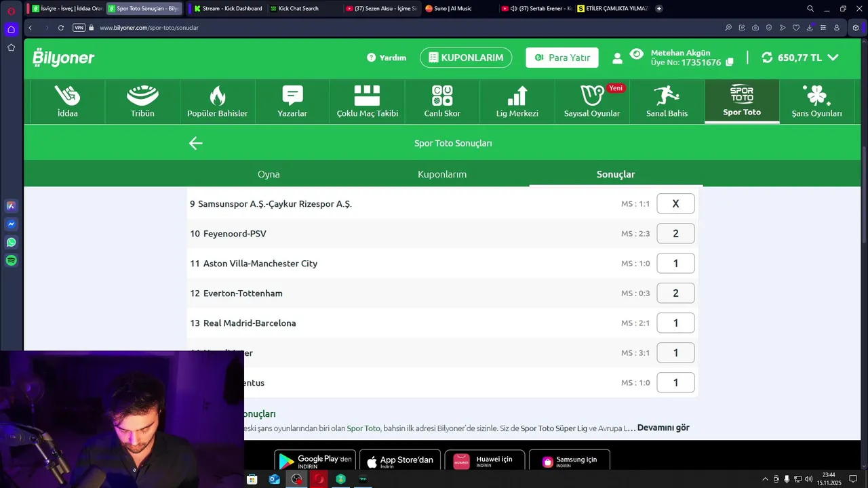Click result box for Aston Villa-Manchester City
Image resolution: width=868 pixels, height=488 pixels.
[x=675, y=264]
